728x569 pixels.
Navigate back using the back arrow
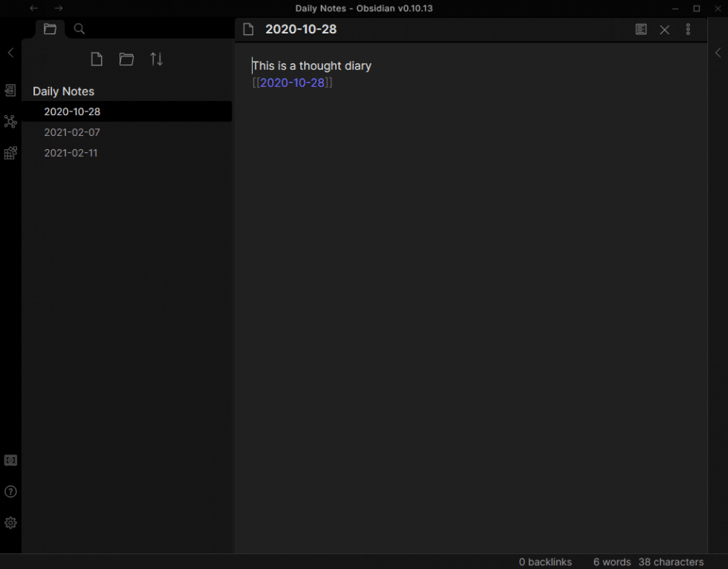click(x=33, y=8)
